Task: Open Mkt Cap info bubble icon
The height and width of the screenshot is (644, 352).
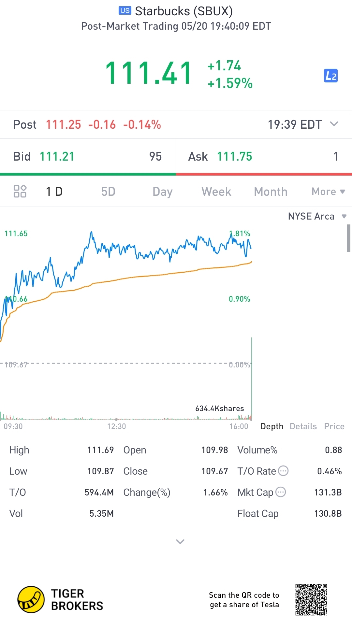Action: pyautogui.click(x=281, y=492)
